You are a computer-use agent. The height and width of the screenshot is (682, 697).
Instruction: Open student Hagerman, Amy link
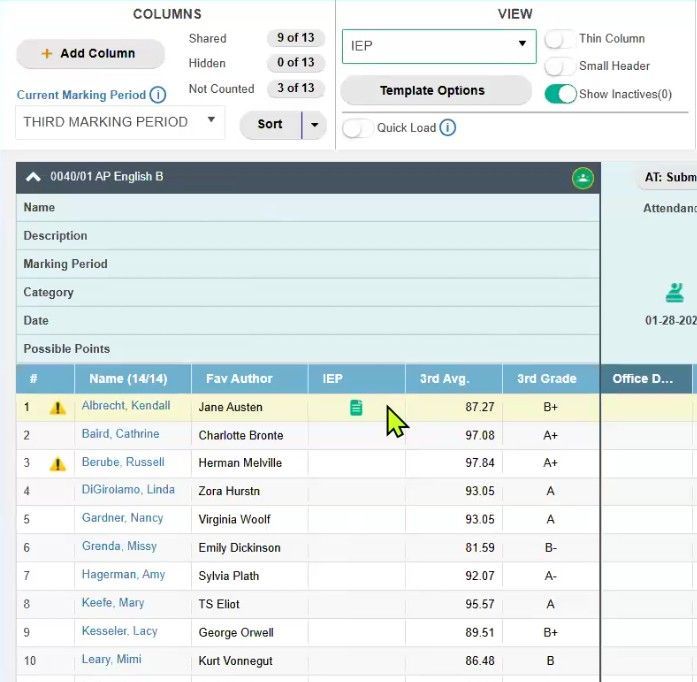pyautogui.click(x=123, y=574)
